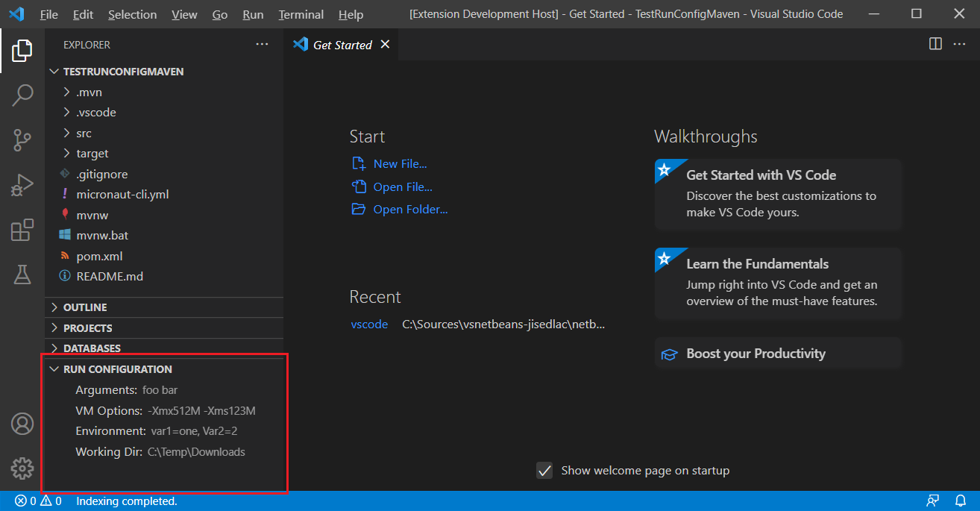Open the Selection menu
Image resolution: width=980 pixels, height=511 pixels.
coord(132,14)
